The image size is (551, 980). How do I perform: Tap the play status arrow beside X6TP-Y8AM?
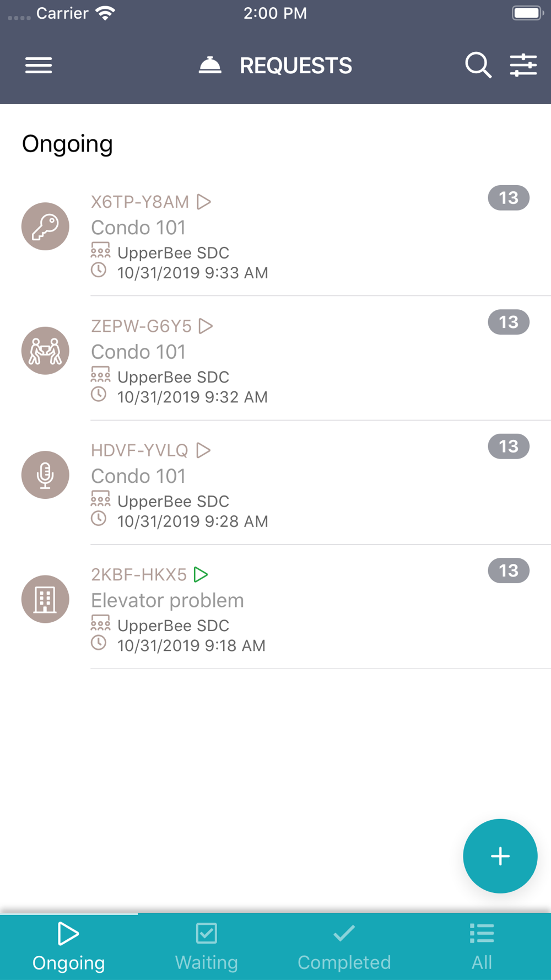pyautogui.click(x=204, y=202)
